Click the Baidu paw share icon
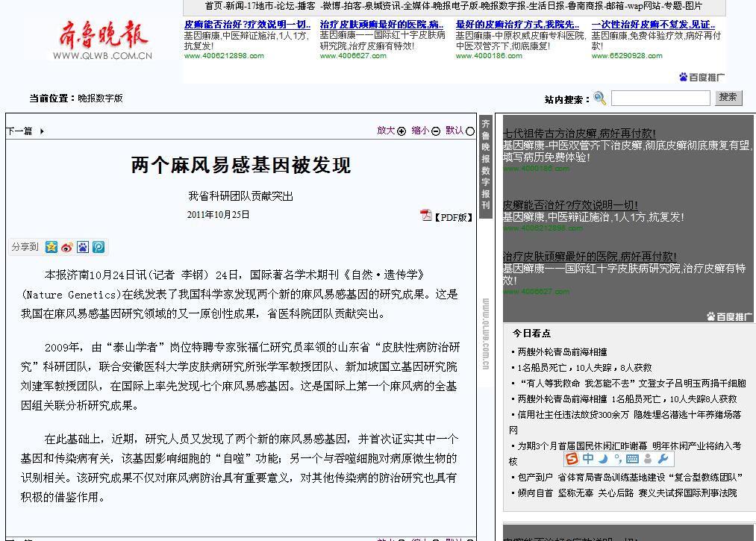The height and width of the screenshot is (541, 756). pyautogui.click(x=83, y=247)
